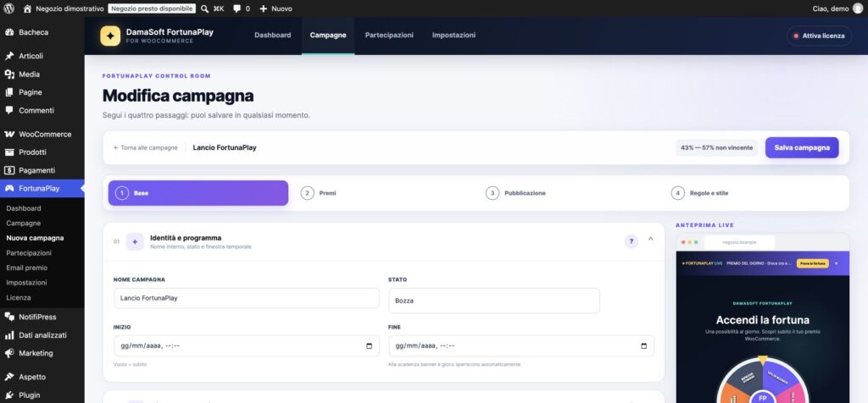Open WooCommerce icon in sidebar

[x=8, y=134]
